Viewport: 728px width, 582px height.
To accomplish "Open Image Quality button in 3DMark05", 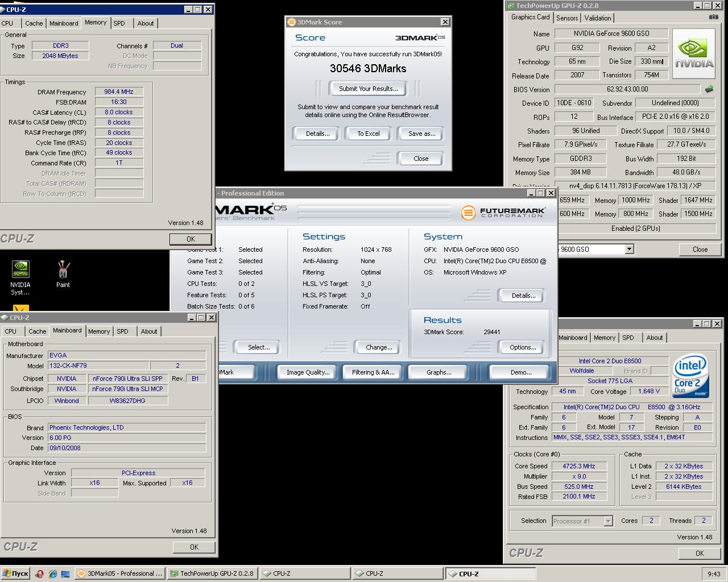I will pyautogui.click(x=308, y=372).
